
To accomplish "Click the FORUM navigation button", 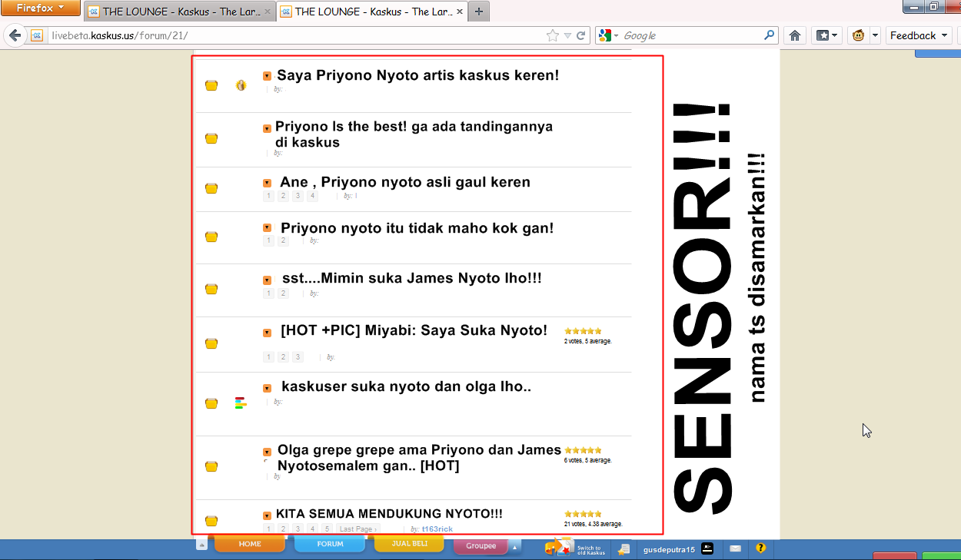I will pos(331,545).
